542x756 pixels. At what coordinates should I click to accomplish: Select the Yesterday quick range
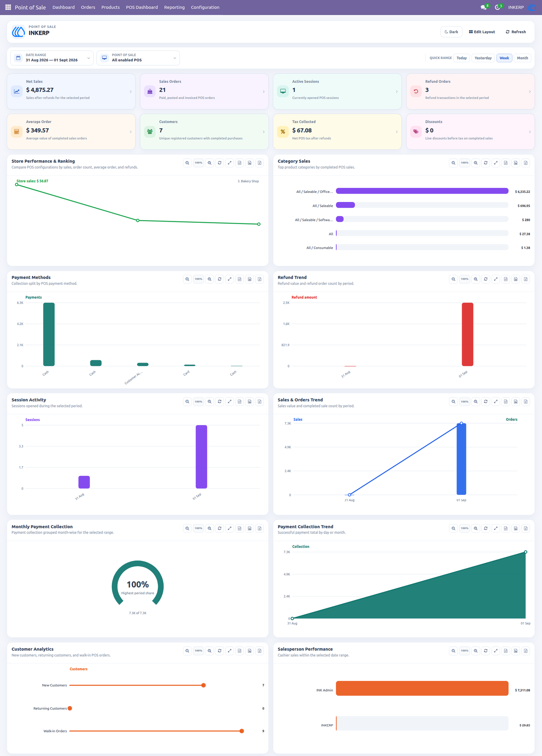click(483, 58)
